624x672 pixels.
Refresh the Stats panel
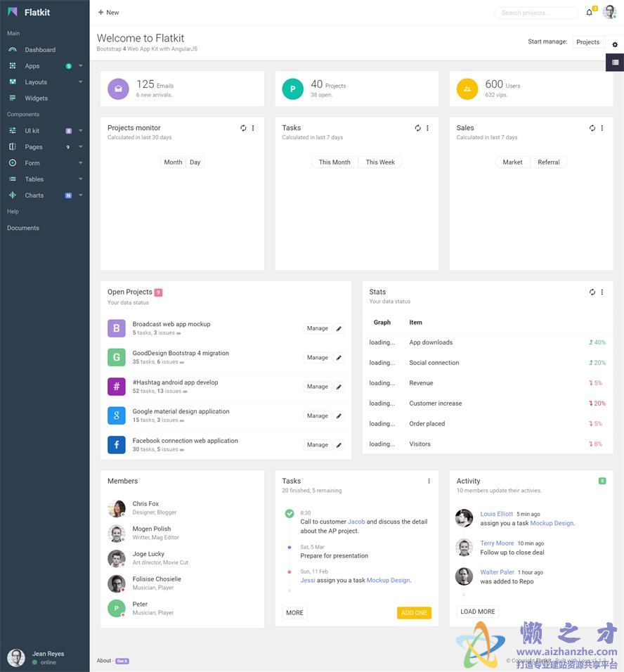(592, 292)
